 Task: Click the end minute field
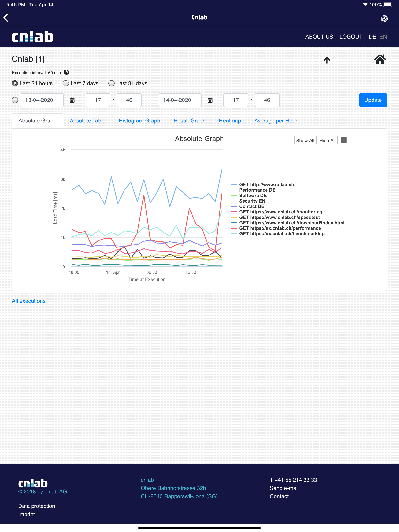click(267, 100)
